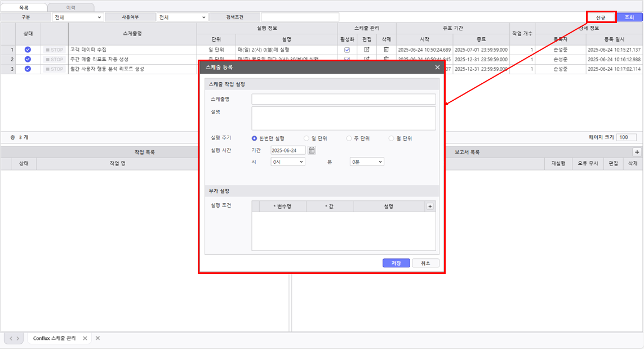Click the 저장 button
Image resolution: width=644 pixels, height=350 pixels.
click(396, 263)
